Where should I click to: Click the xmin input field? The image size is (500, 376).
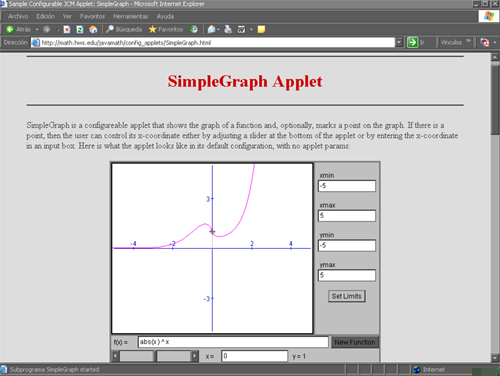347,186
